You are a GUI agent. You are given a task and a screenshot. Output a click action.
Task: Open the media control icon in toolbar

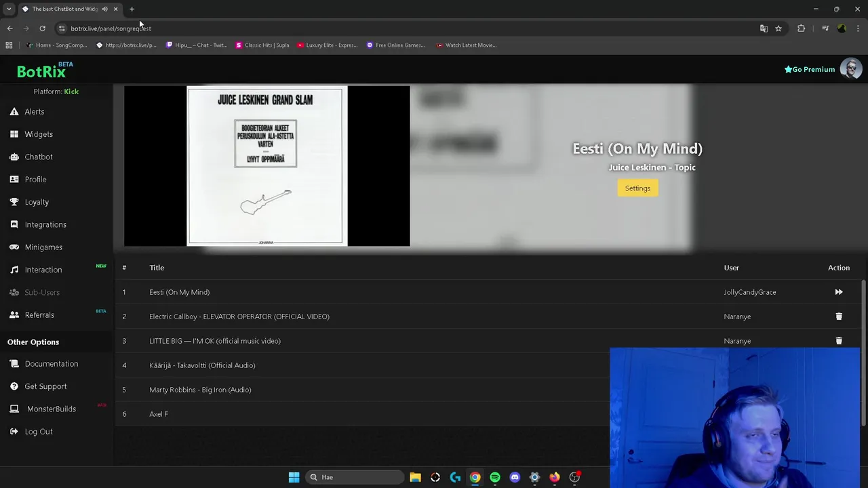(825, 28)
